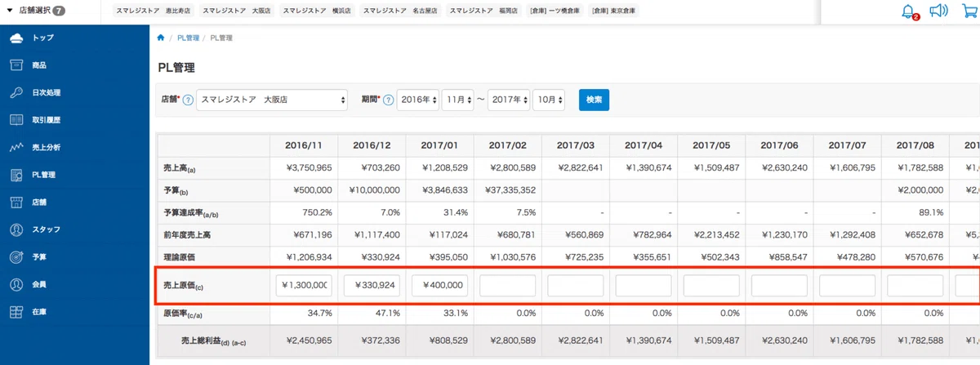This screenshot has height=365, width=980.
Task: Open the トップ cloud icon in sidebar
Action: [16, 38]
